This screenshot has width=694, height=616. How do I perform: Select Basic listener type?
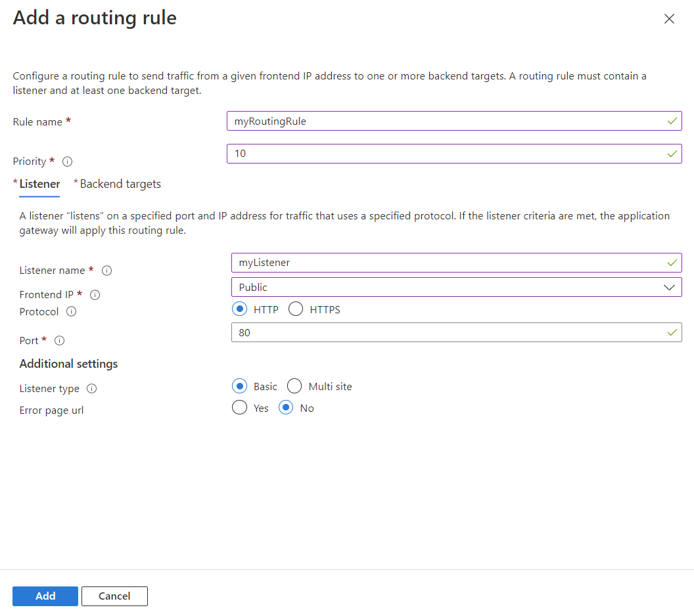[x=240, y=386]
